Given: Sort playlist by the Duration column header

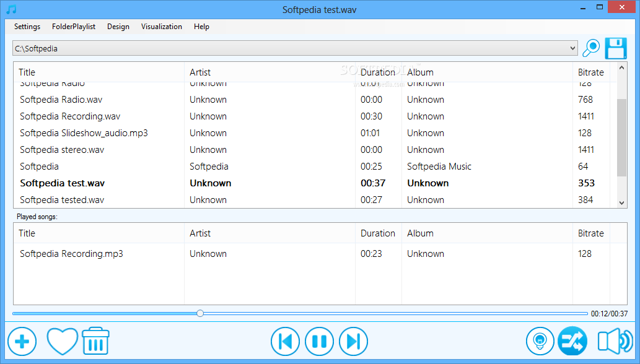Looking at the screenshot, I should pos(377,72).
